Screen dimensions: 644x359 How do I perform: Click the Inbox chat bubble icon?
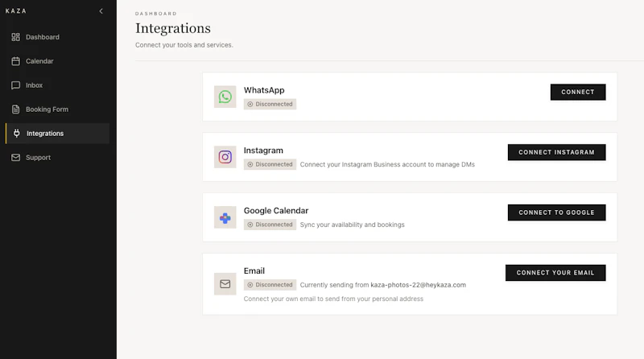tap(15, 85)
